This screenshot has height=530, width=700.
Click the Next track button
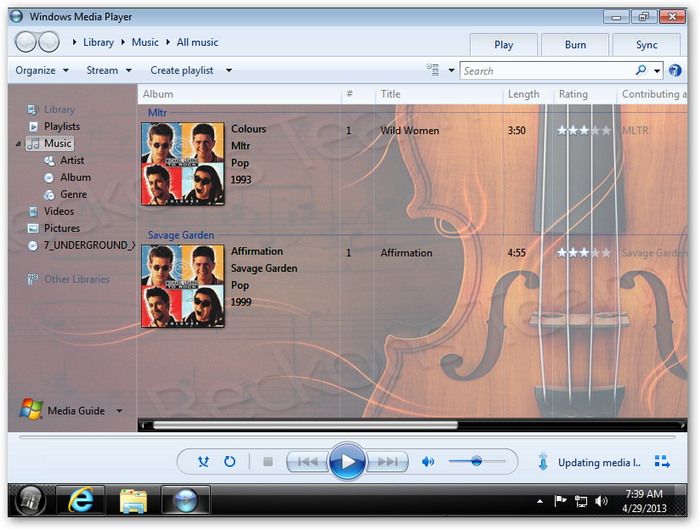[x=387, y=462]
